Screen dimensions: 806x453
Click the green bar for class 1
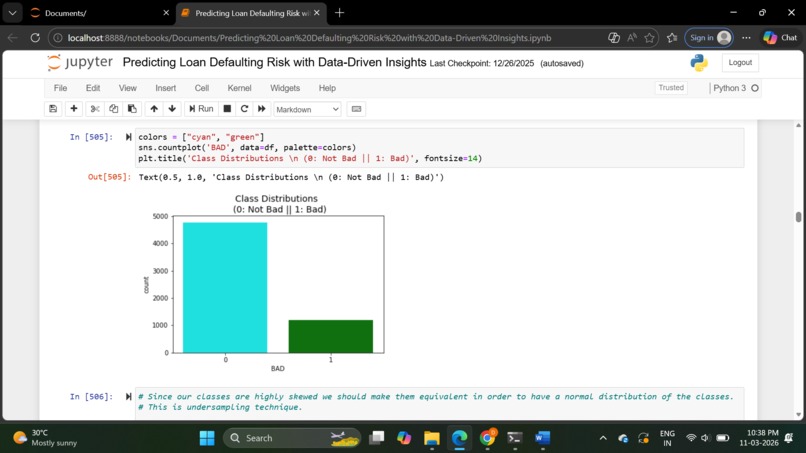pyautogui.click(x=331, y=336)
